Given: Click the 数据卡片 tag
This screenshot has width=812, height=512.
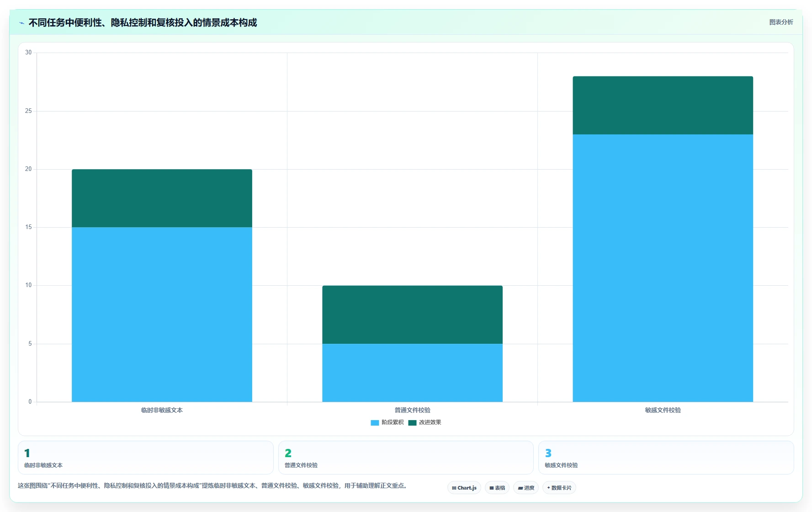Looking at the screenshot, I should 559,488.
